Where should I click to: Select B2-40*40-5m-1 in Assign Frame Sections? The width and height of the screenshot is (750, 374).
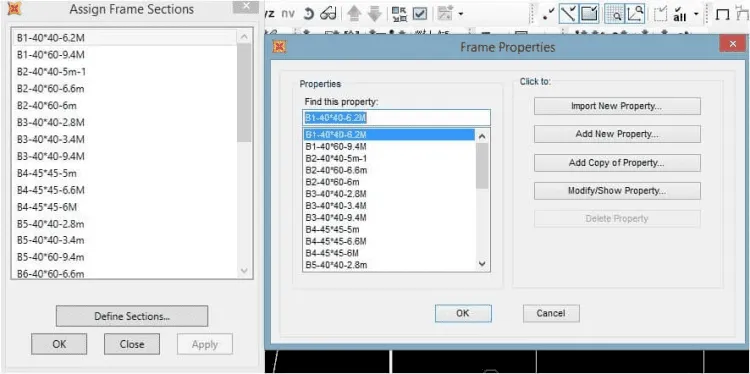click(x=124, y=72)
